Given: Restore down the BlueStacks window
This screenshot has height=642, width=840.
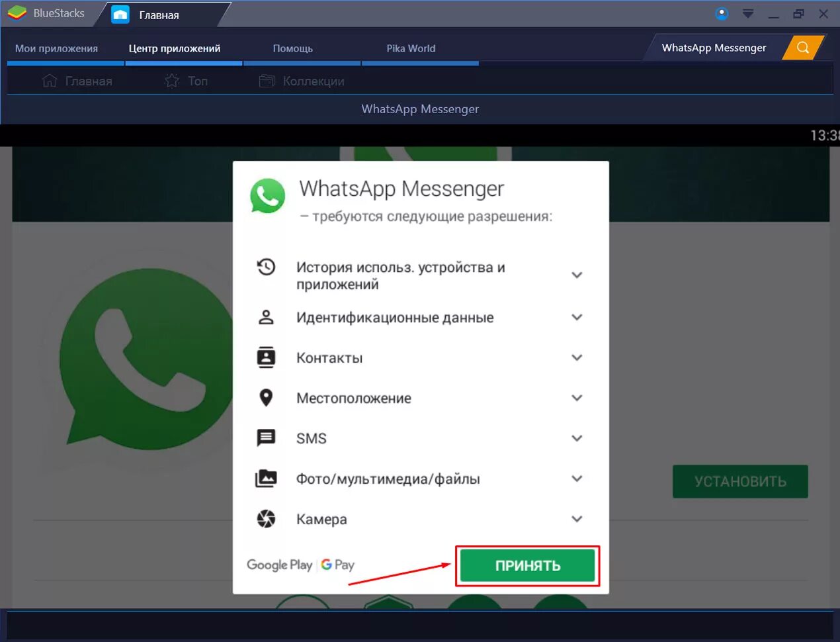Looking at the screenshot, I should coord(798,13).
